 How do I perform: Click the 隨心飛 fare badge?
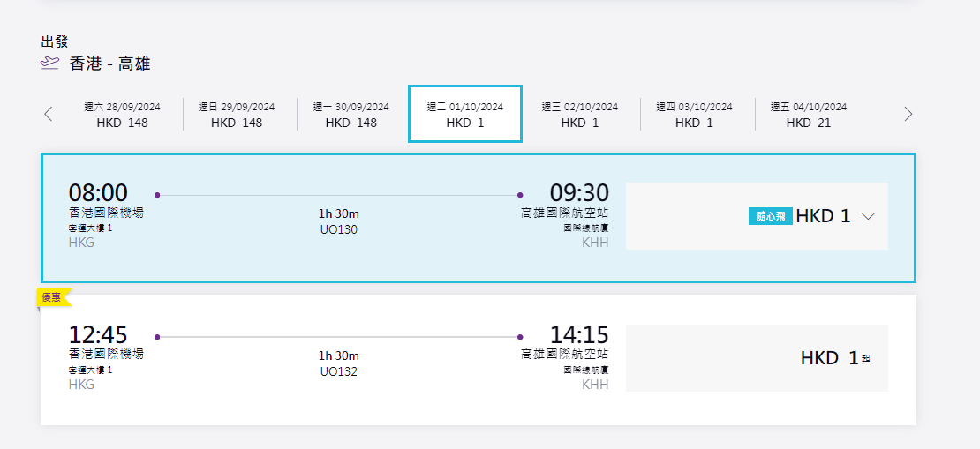click(770, 216)
